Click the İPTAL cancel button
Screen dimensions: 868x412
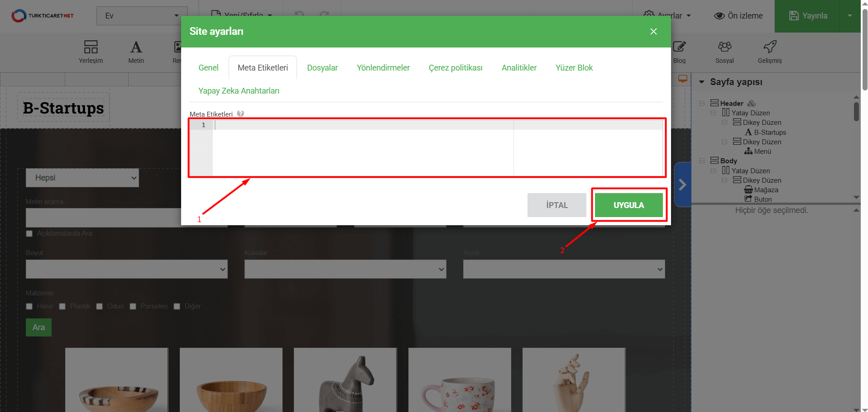(x=556, y=205)
